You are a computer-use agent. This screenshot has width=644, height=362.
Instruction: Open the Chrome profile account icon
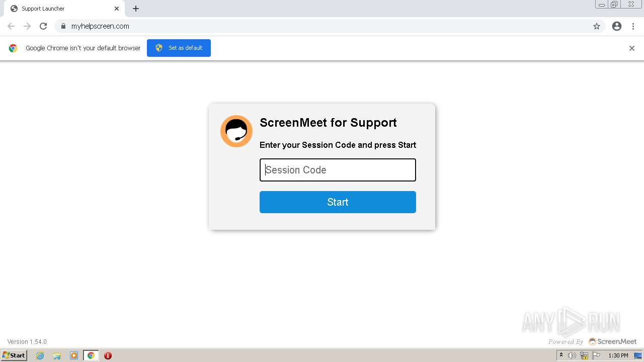click(x=617, y=26)
